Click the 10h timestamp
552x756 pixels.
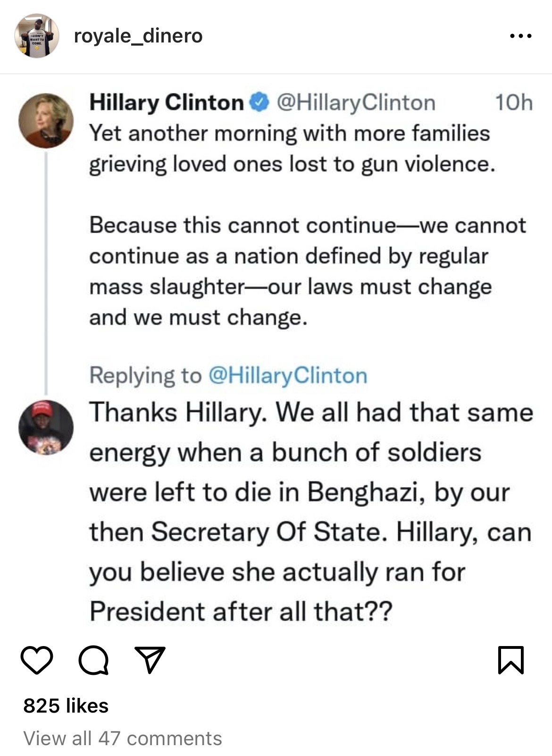pos(513,102)
